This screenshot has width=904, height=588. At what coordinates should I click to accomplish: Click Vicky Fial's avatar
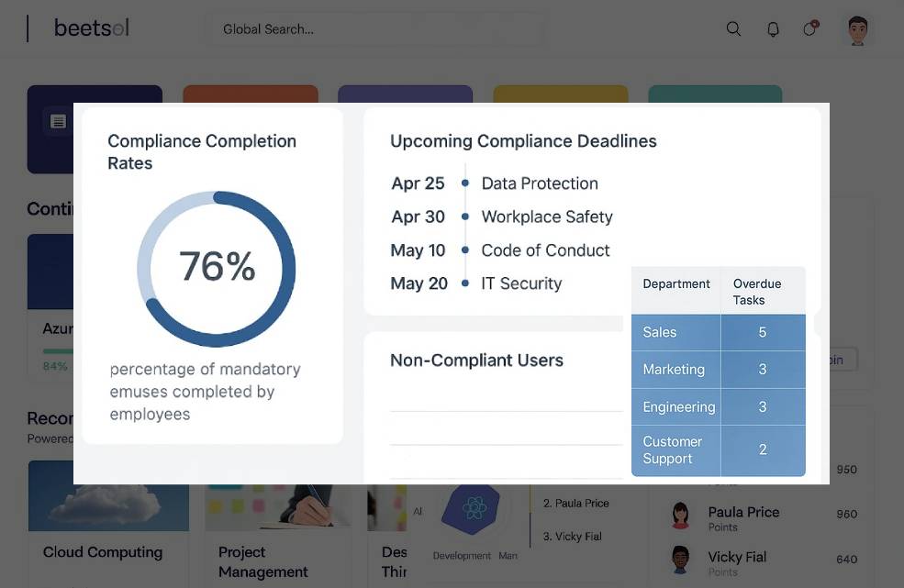680,559
